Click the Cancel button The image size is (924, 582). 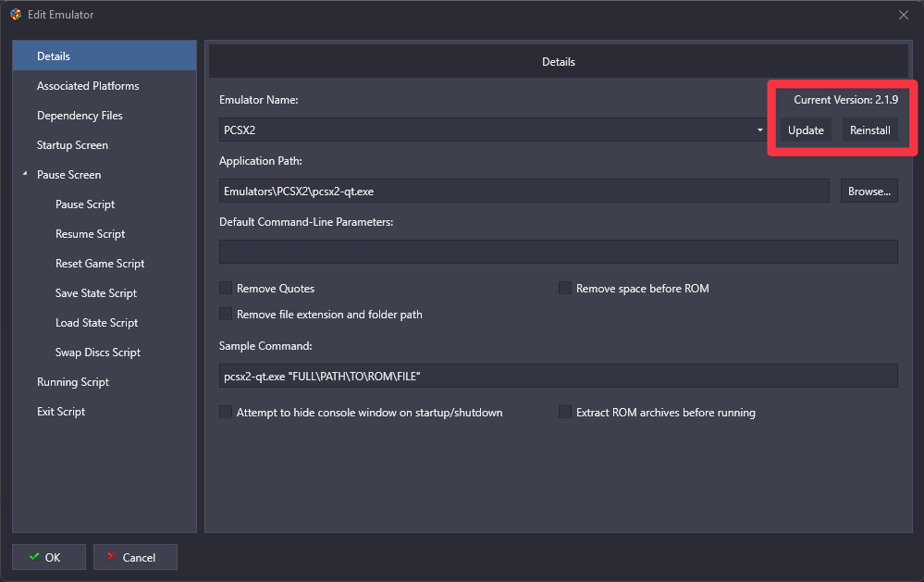click(135, 557)
